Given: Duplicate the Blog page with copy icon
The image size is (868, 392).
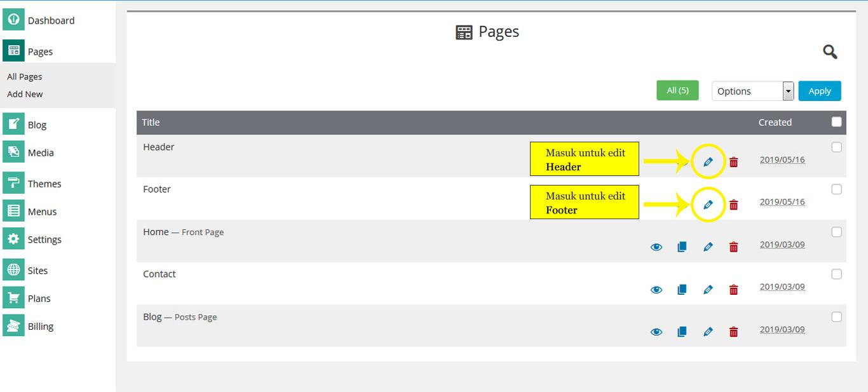Looking at the screenshot, I should 682,332.
